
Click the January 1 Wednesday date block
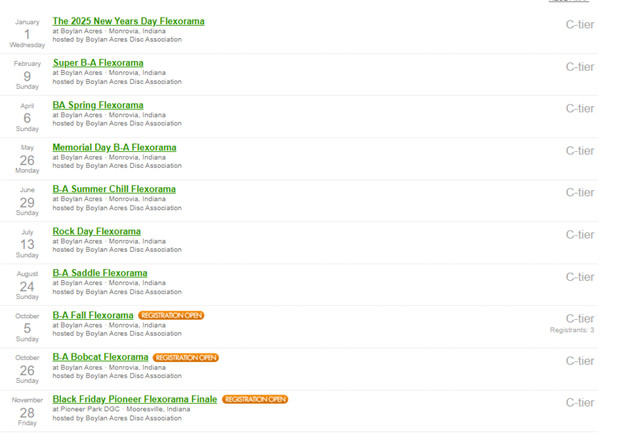coord(27,33)
